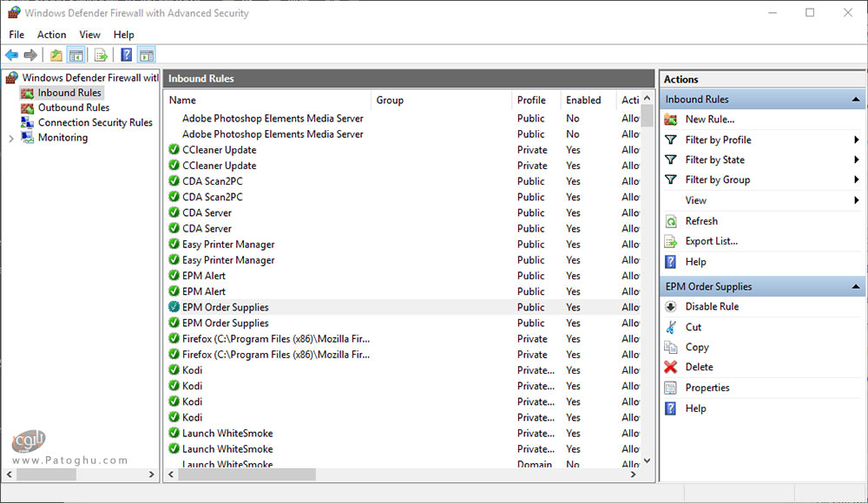This screenshot has height=503, width=868.
Task: Click the red Delete X icon
Action: point(671,367)
